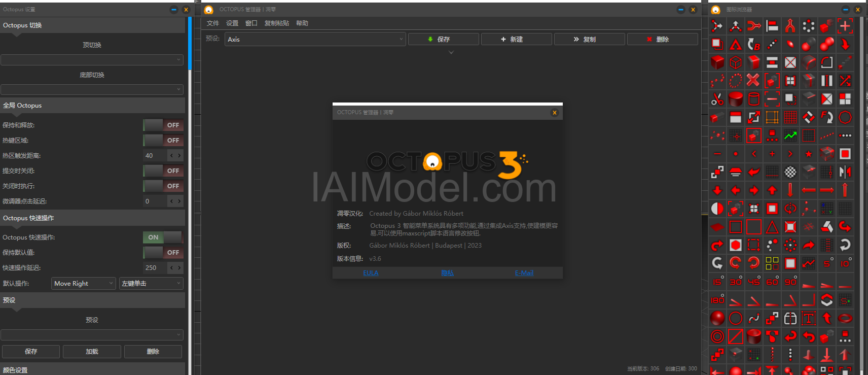
Task: Pick the orange bounding box icon
Action: [x=772, y=117]
